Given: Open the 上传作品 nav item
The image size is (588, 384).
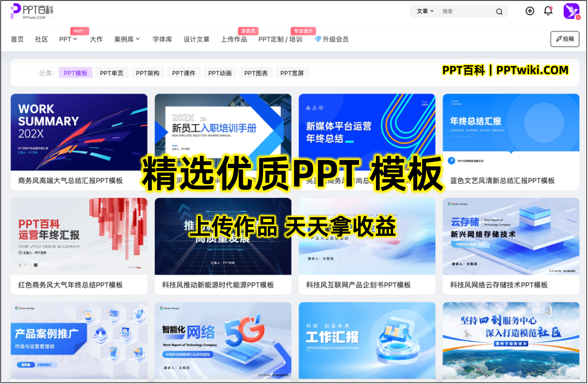Looking at the screenshot, I should pyautogui.click(x=234, y=39).
